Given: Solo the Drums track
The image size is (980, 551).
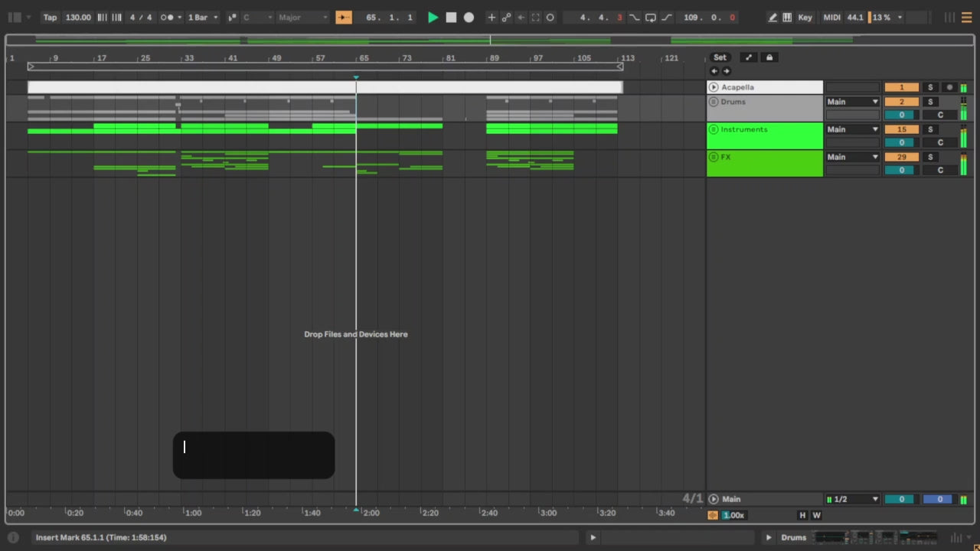Looking at the screenshot, I should (x=930, y=102).
